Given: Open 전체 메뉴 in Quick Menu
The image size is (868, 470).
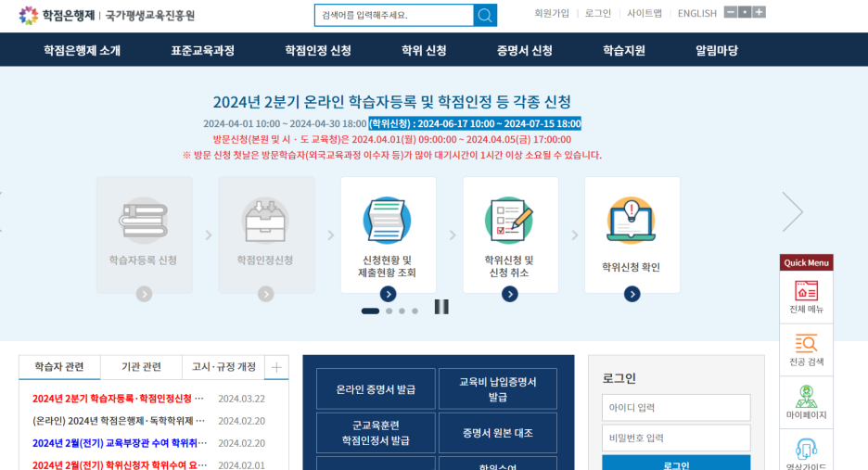Looking at the screenshot, I should coord(806,298).
